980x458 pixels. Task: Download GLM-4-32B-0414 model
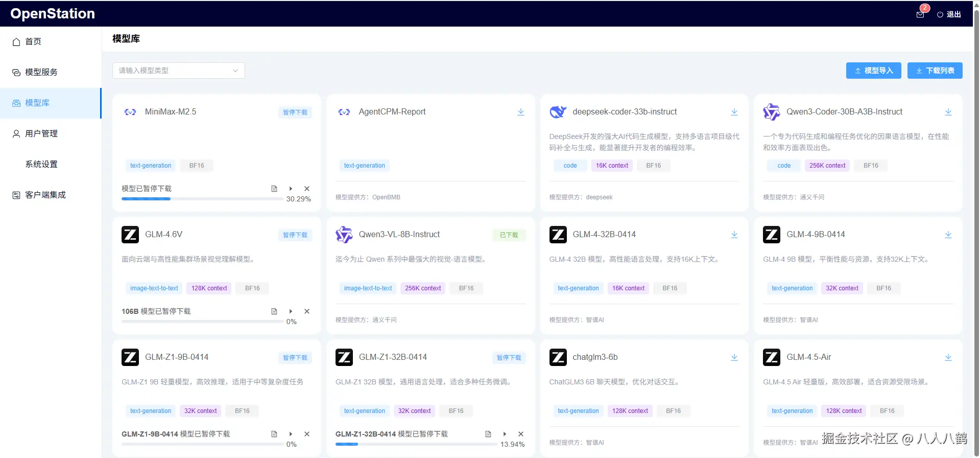[x=734, y=235]
